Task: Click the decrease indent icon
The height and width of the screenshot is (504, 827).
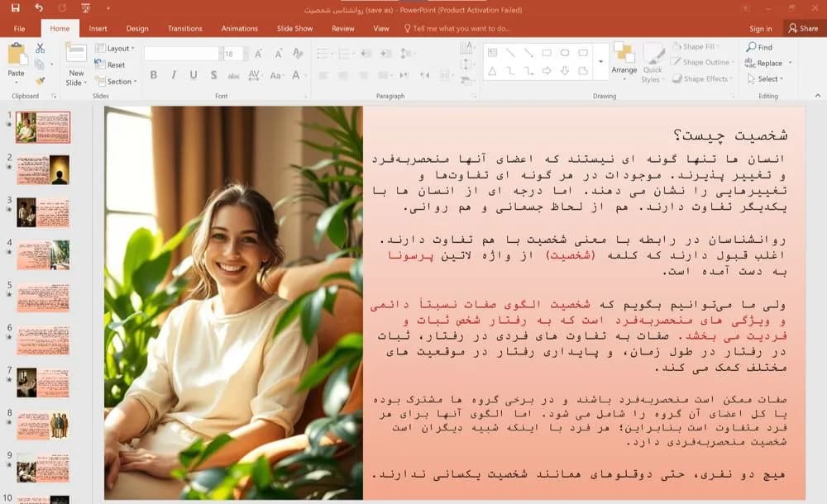Action: (366, 53)
